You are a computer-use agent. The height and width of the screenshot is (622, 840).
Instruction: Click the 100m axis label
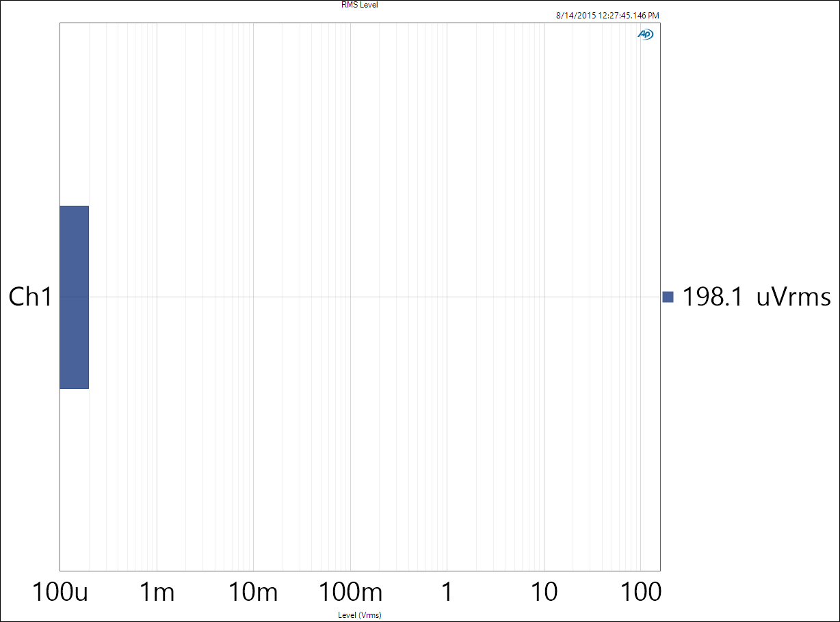350,592
